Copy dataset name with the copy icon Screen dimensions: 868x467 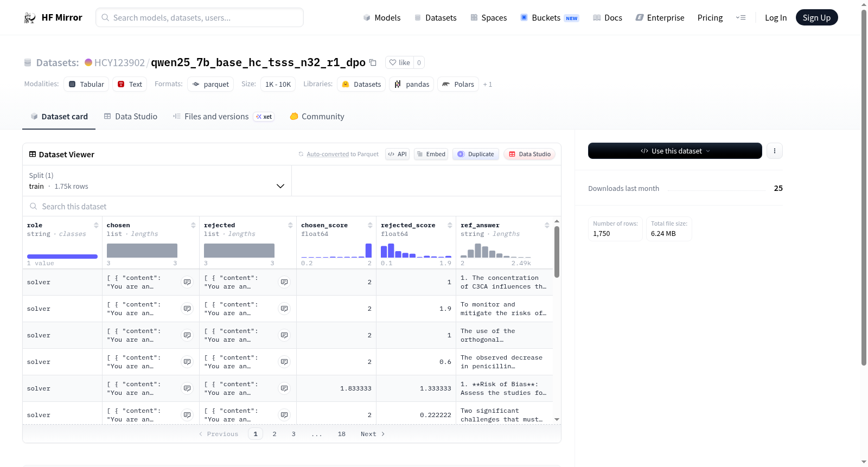coord(373,62)
